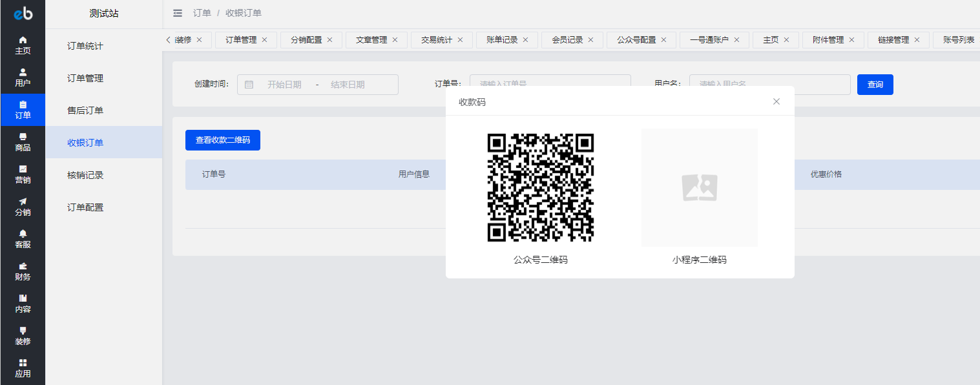Open the 应用 apps sidebar item

pos(23,368)
